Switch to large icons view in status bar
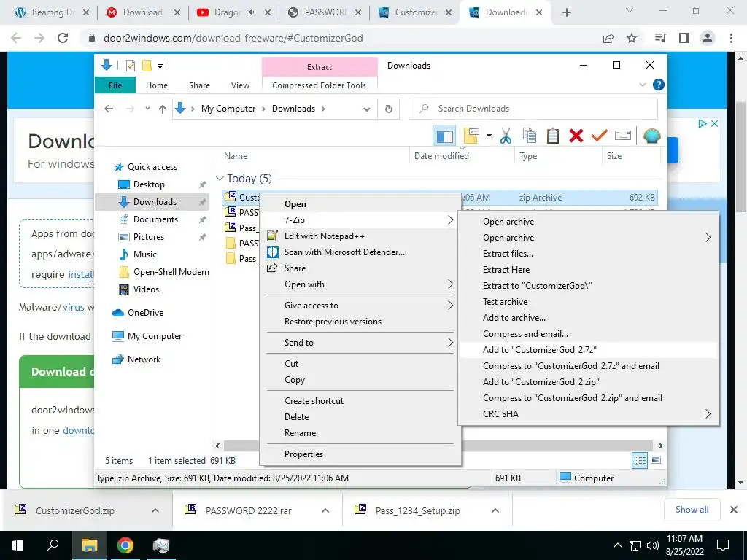This screenshot has width=747, height=560. point(656,460)
